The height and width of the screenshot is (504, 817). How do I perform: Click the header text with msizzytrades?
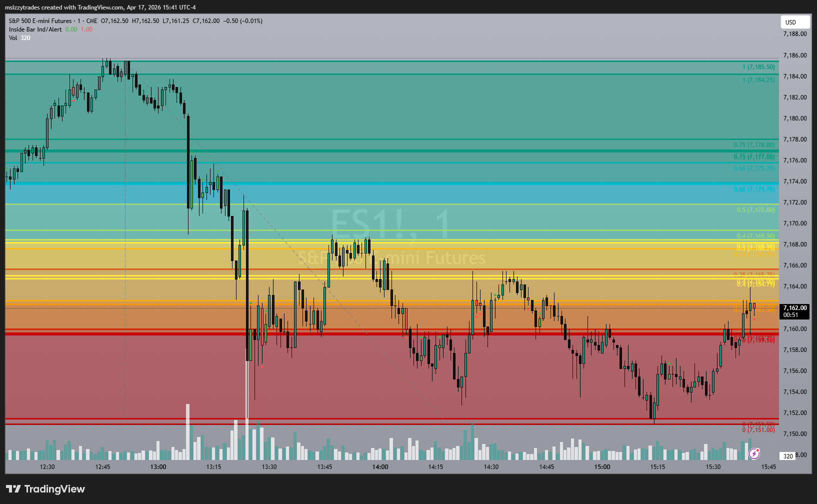100,7
